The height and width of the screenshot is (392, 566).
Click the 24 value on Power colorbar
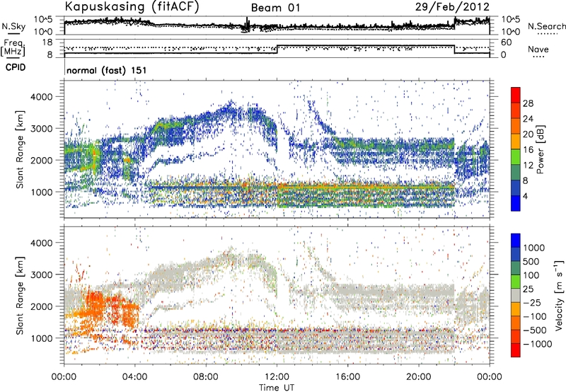pyautogui.click(x=528, y=119)
